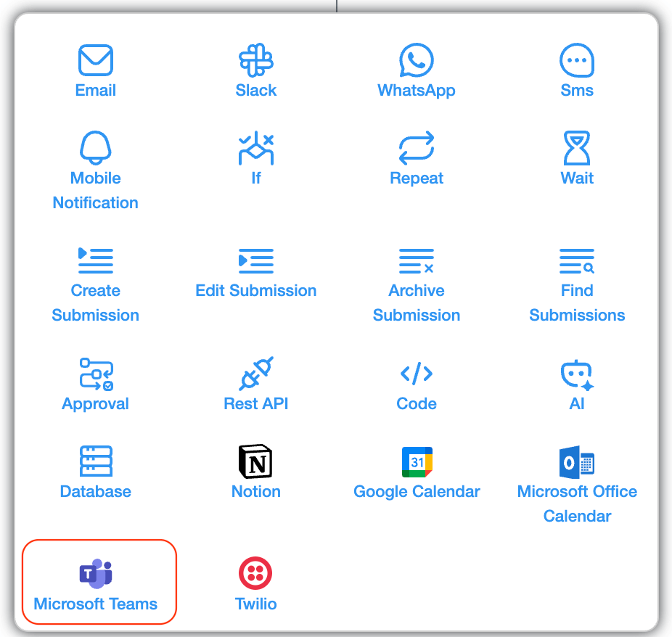Click the Approval text label

(96, 404)
